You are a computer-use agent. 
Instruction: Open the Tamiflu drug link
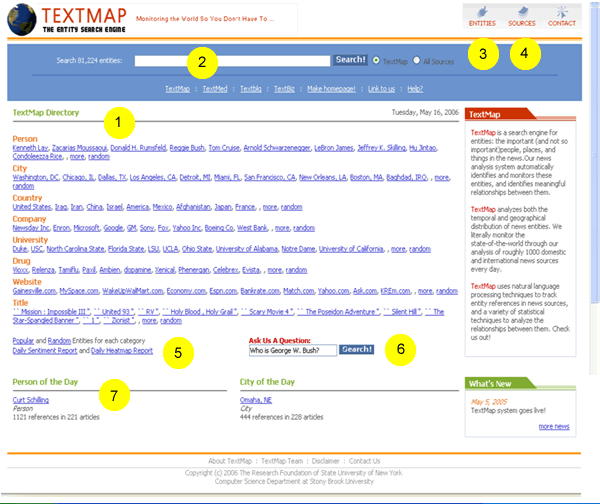68,270
